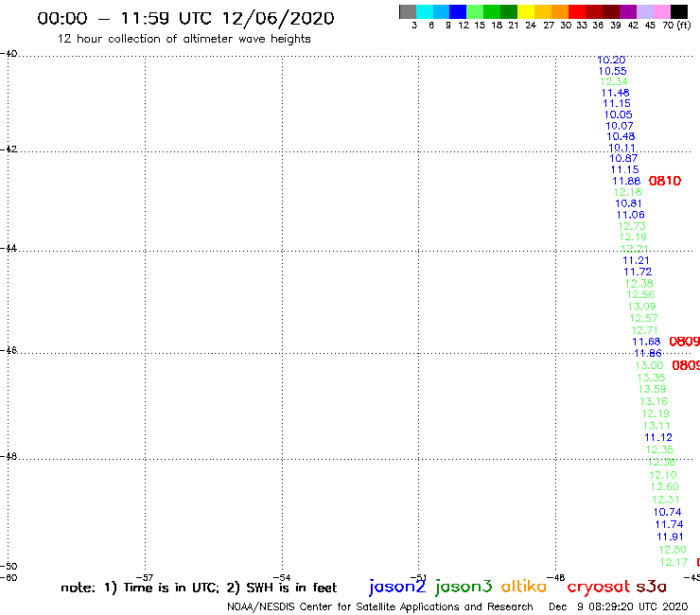The width and height of the screenshot is (700, 615).
Task: Click the wave height value '11.12'
Action: point(658,437)
